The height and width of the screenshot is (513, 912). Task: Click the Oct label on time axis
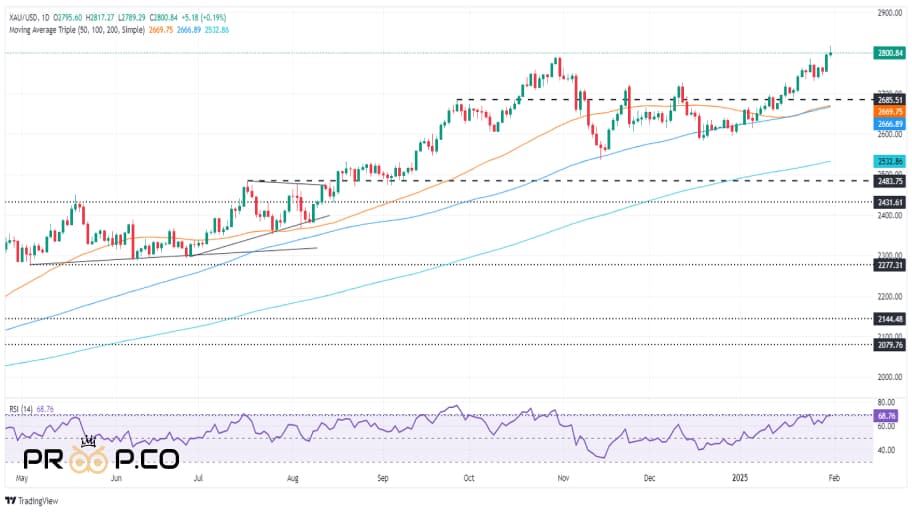[469, 478]
